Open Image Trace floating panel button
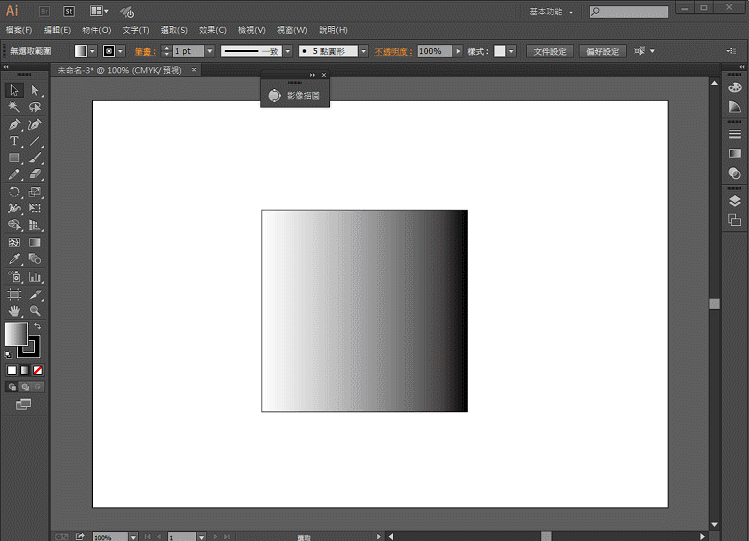 point(295,95)
